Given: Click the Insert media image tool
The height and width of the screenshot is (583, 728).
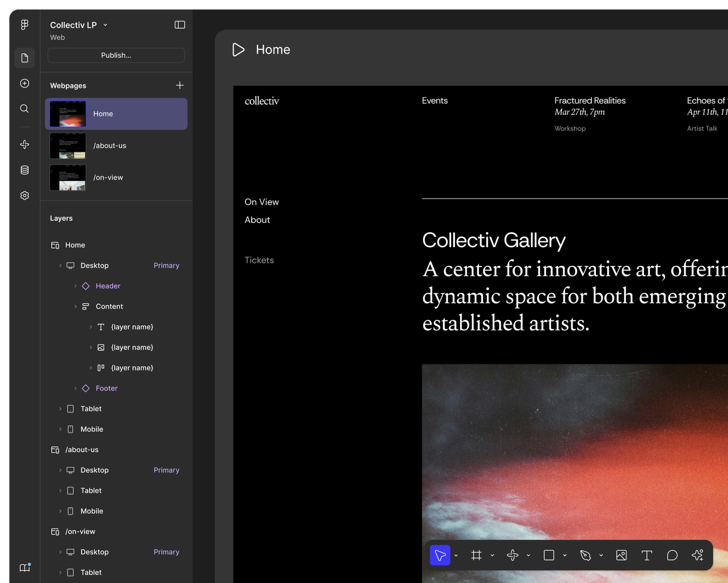Looking at the screenshot, I should point(621,555).
